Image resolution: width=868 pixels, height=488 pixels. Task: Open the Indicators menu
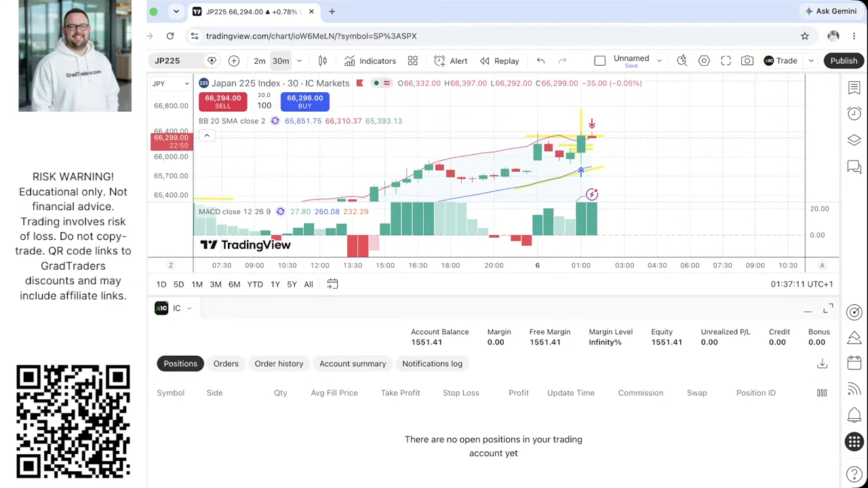coord(370,61)
